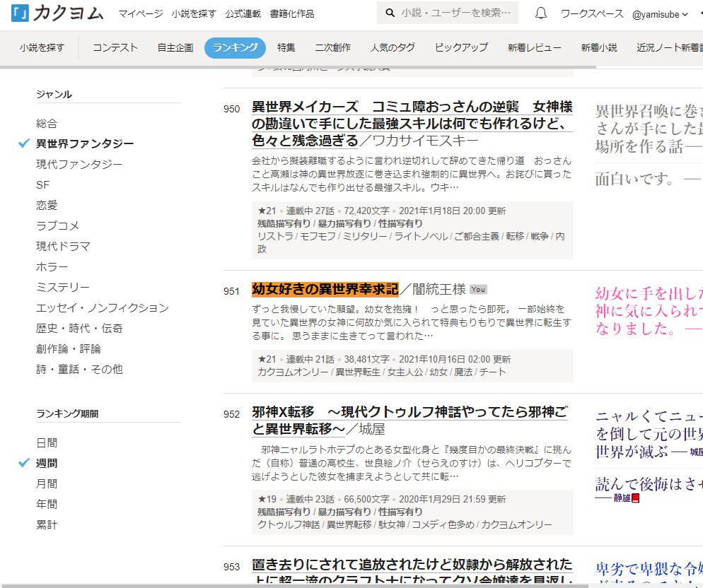
Task: Click the "You" badge next to 闇統王様
Action: [x=478, y=290]
